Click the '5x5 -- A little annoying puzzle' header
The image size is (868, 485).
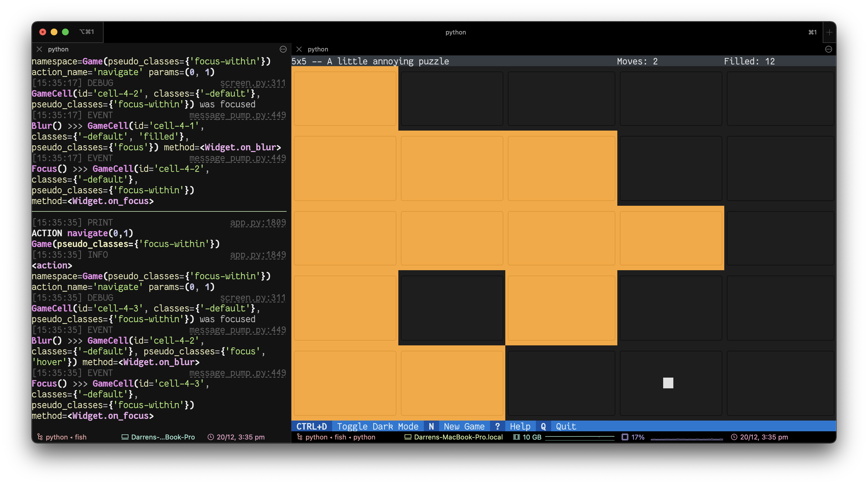click(370, 61)
